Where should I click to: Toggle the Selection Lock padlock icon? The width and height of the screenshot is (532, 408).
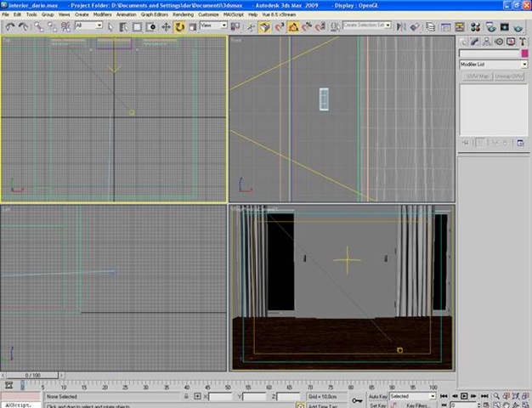pyautogui.click(x=186, y=396)
